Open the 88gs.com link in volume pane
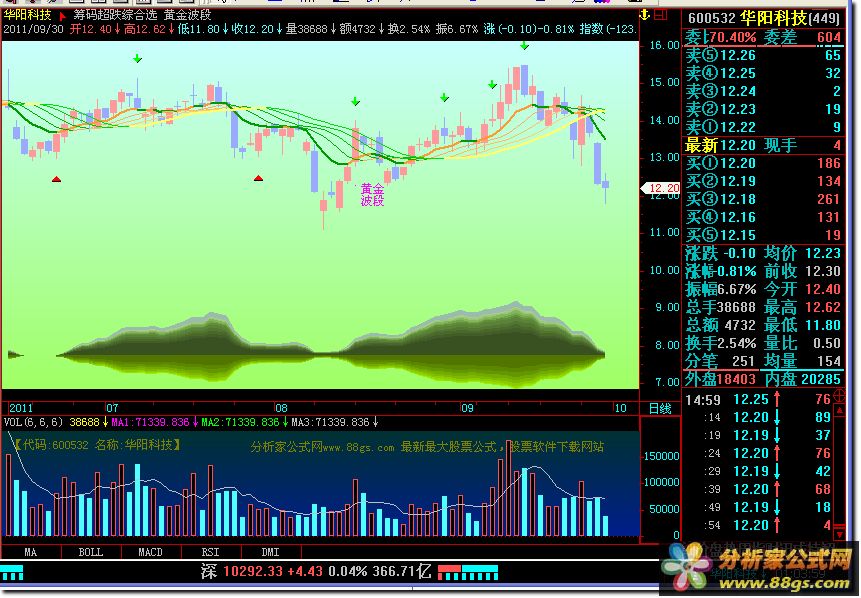 (358, 447)
